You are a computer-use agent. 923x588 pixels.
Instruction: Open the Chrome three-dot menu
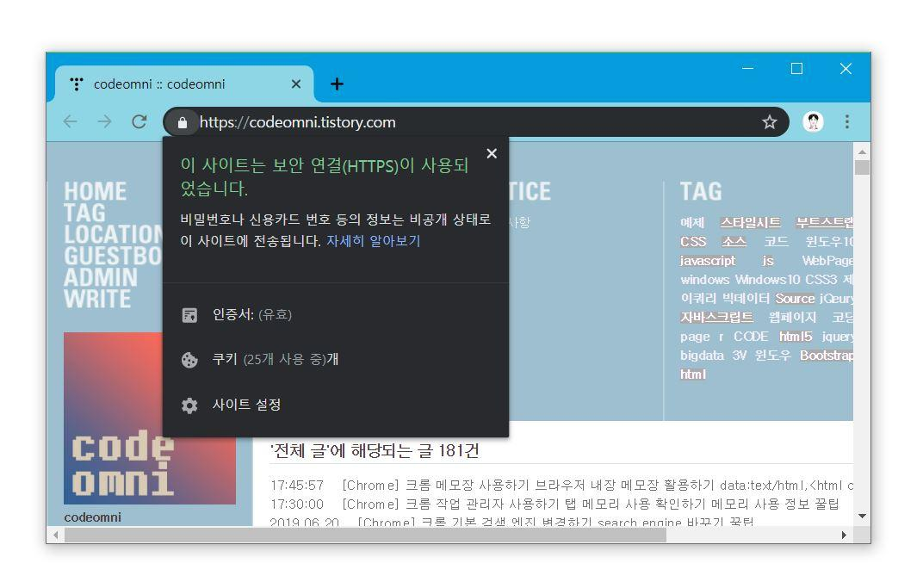847,122
